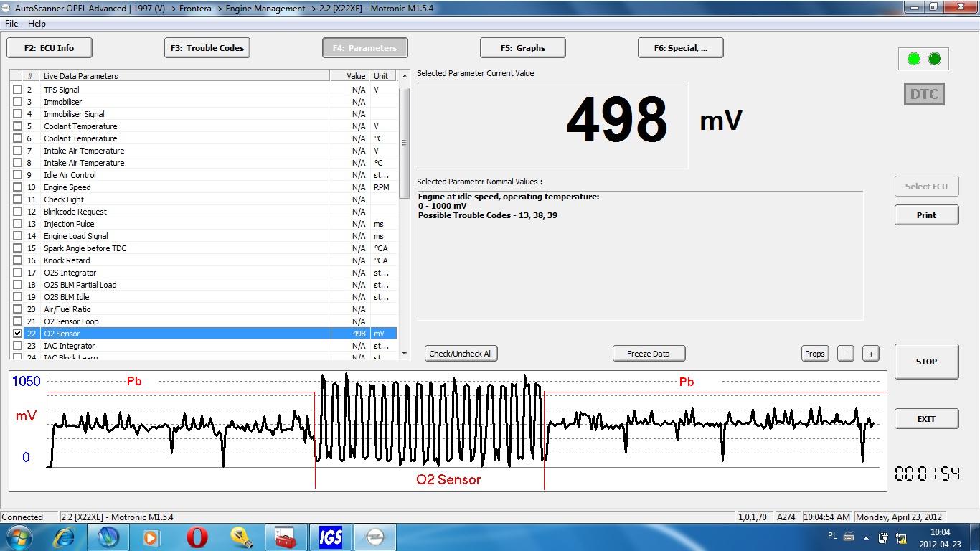Click the Windows Start orb
This screenshot has width=980, height=551.
point(19,537)
